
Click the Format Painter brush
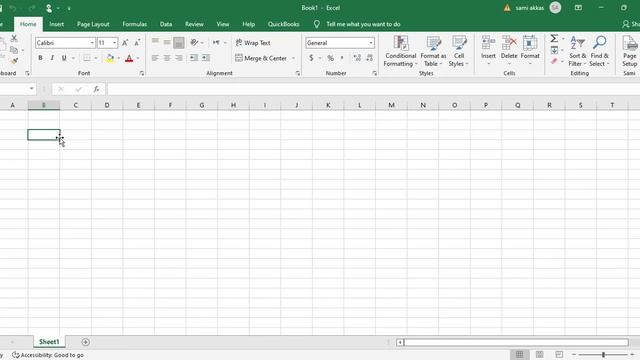[x=14, y=61]
